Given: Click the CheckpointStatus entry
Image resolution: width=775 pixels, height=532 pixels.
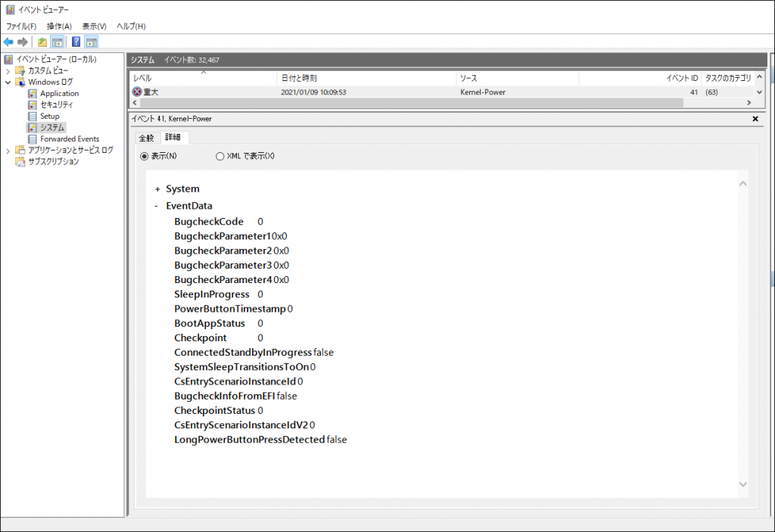Looking at the screenshot, I should (219, 410).
